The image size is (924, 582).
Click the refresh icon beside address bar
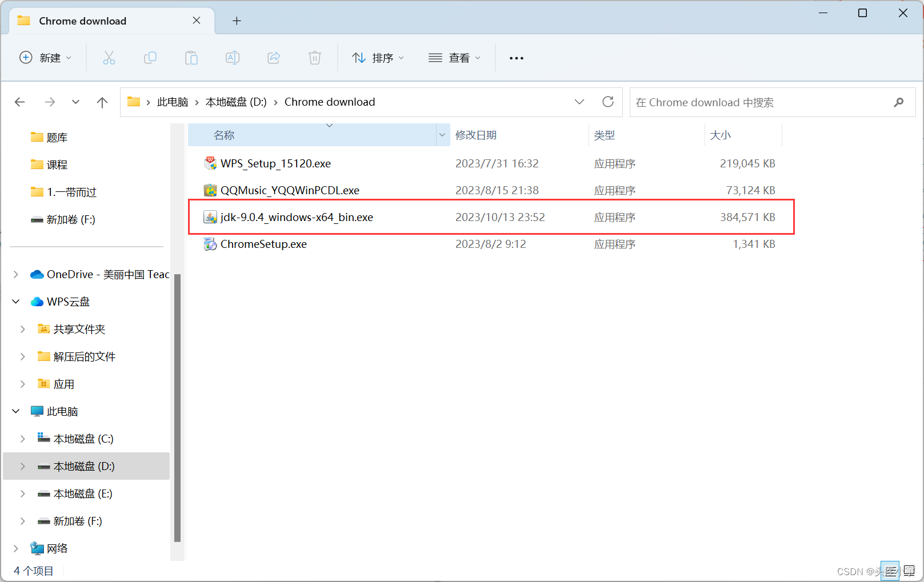click(608, 102)
